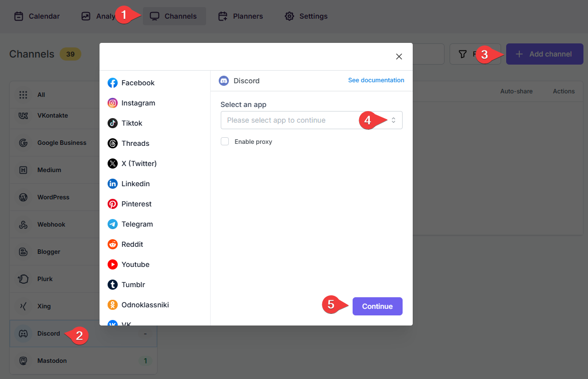Image resolution: width=588 pixels, height=379 pixels.
Task: Pick the Tumblr icon
Action: click(x=113, y=285)
